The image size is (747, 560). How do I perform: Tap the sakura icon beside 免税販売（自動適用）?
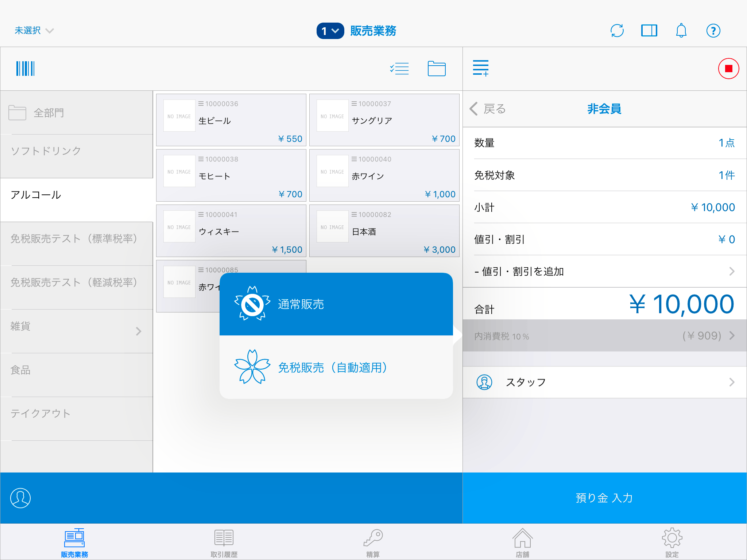(252, 367)
